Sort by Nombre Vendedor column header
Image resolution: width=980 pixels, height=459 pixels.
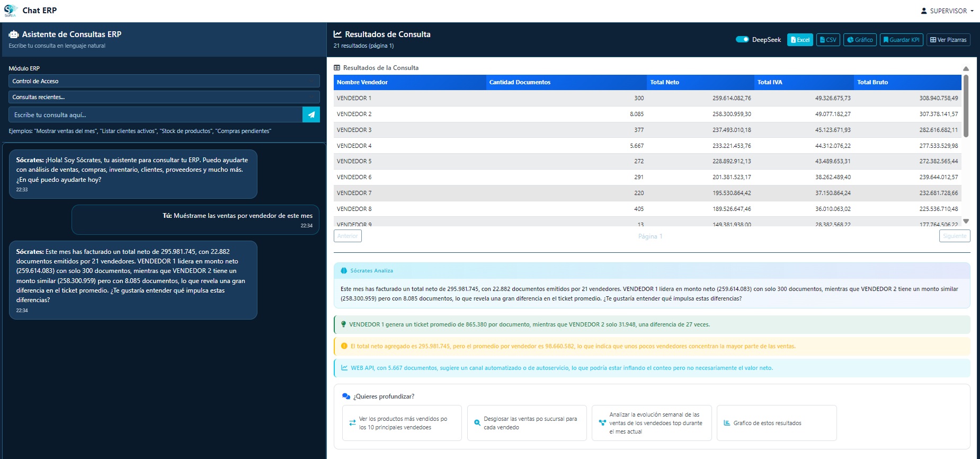coord(409,82)
